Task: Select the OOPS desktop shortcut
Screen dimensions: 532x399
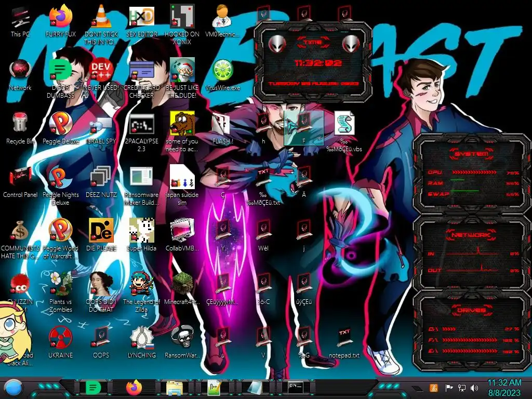Action: point(101,343)
